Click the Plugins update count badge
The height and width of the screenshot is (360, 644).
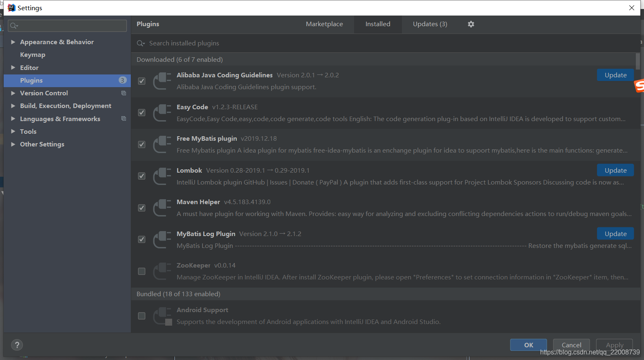click(x=122, y=80)
